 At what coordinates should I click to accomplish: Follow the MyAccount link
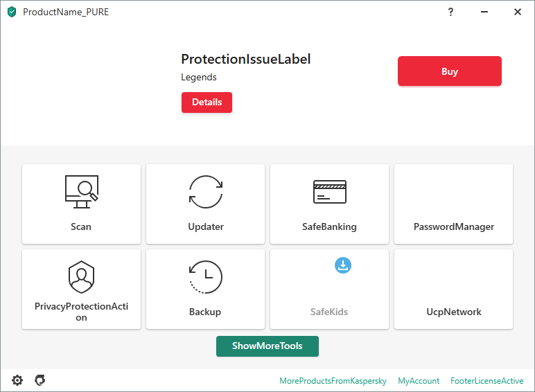pyautogui.click(x=419, y=381)
